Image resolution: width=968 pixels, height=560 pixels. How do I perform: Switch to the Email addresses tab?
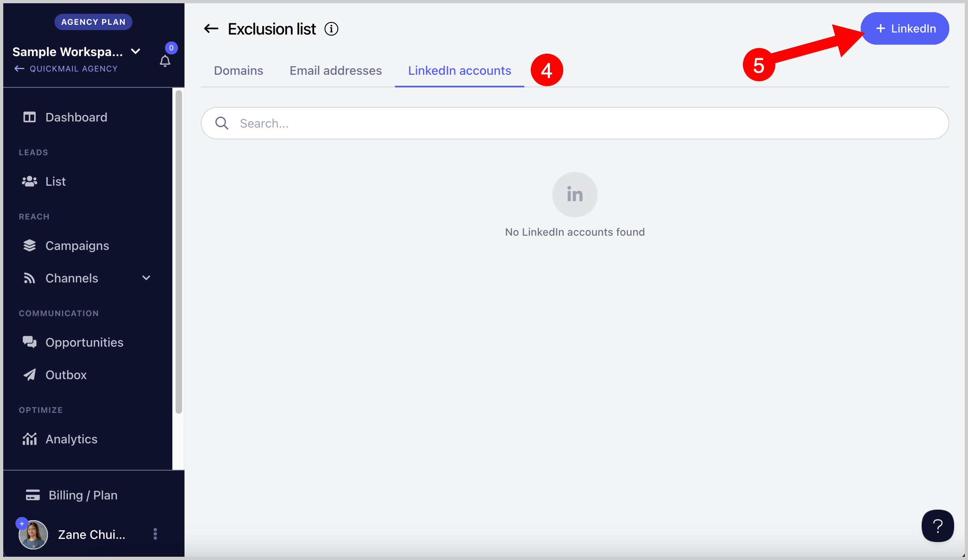tap(336, 71)
